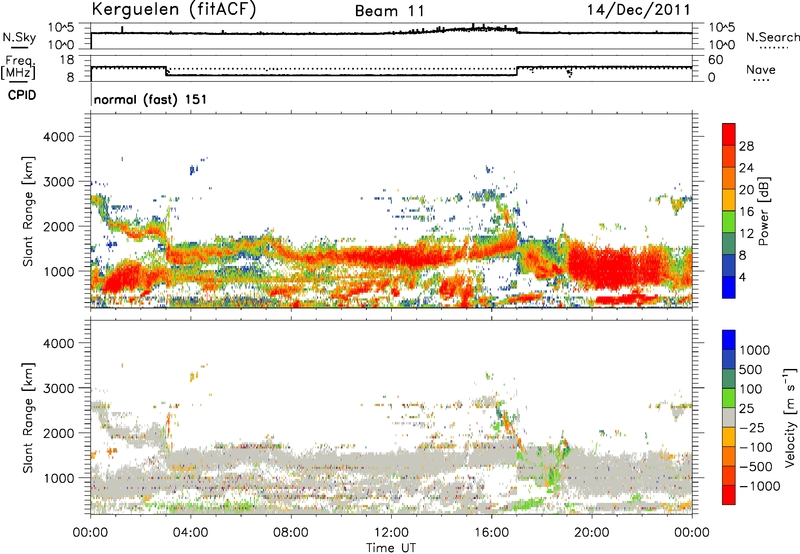Click the '14/Dec/2011' date text
The width and height of the screenshot is (800, 554).
pyautogui.click(x=638, y=10)
